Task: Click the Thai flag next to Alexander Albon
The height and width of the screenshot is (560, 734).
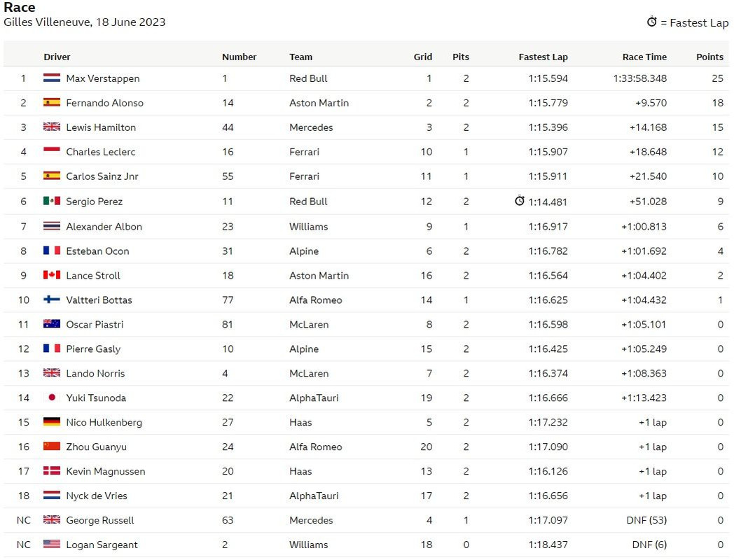Action: pos(52,227)
